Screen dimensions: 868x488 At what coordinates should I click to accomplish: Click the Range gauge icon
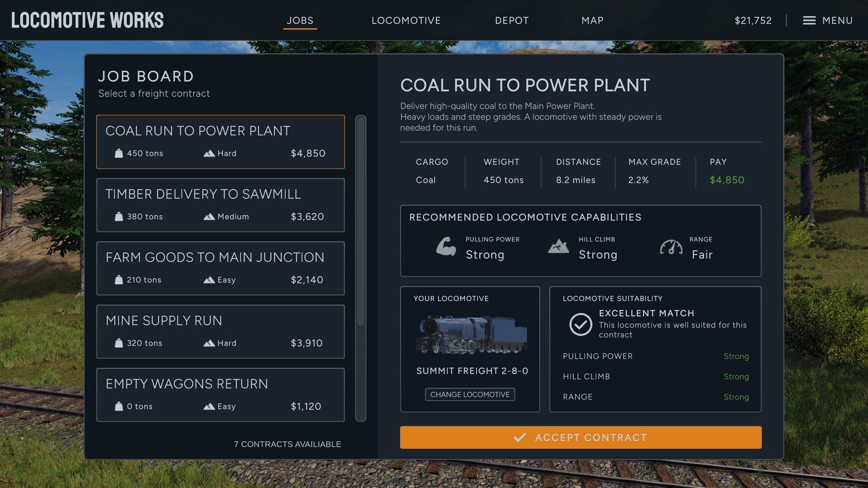click(x=671, y=247)
